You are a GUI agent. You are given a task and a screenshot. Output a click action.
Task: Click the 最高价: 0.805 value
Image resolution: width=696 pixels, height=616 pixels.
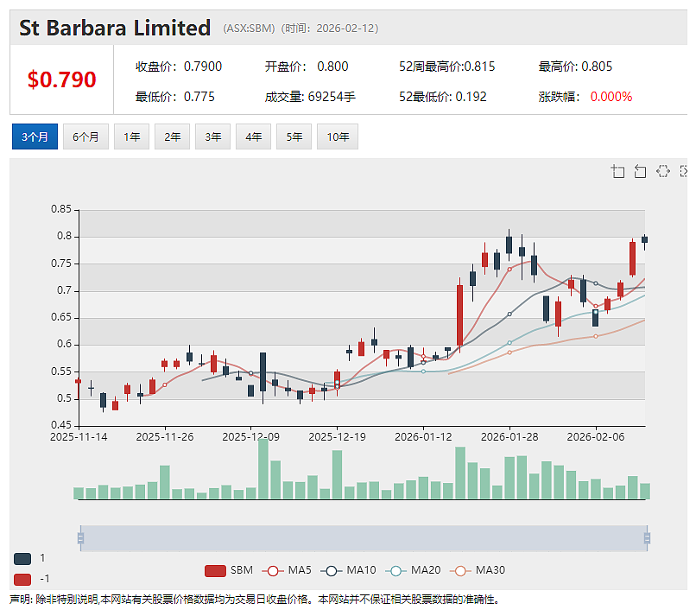pyautogui.click(x=575, y=67)
